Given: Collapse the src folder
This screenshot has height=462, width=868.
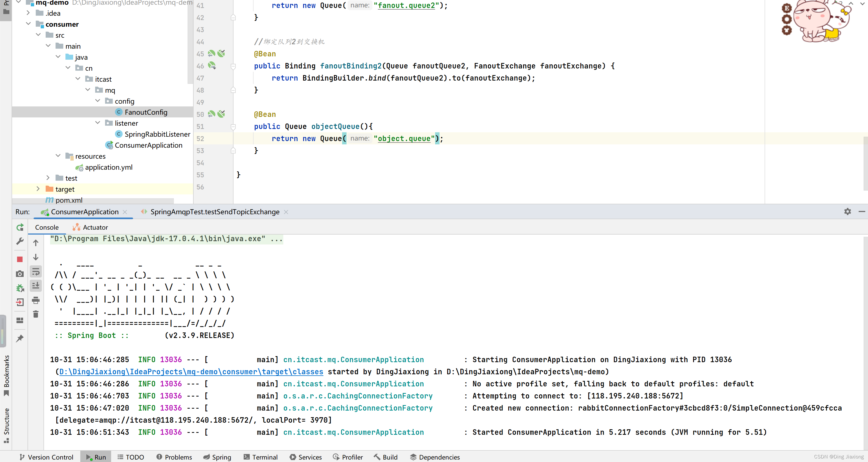Looking at the screenshot, I should point(39,35).
